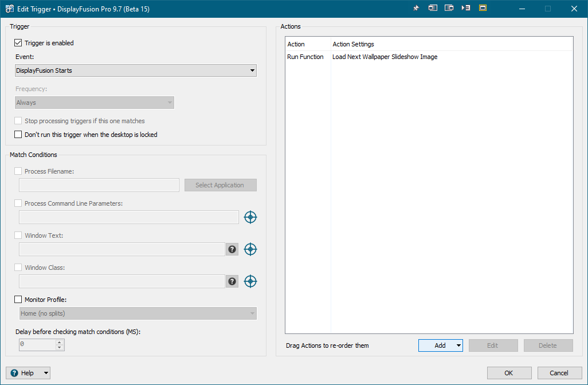Click the first monitor-move icon right of the pin
This screenshot has width=588, height=385.
point(433,9)
